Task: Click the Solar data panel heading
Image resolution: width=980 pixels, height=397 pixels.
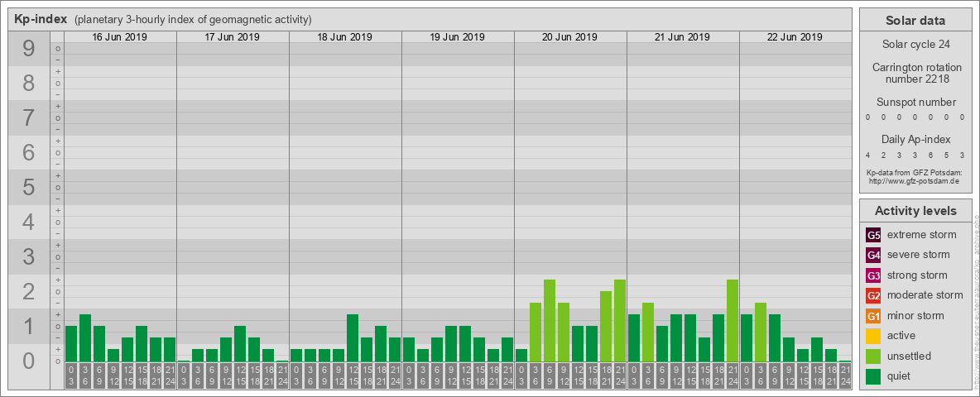Action: [915, 21]
